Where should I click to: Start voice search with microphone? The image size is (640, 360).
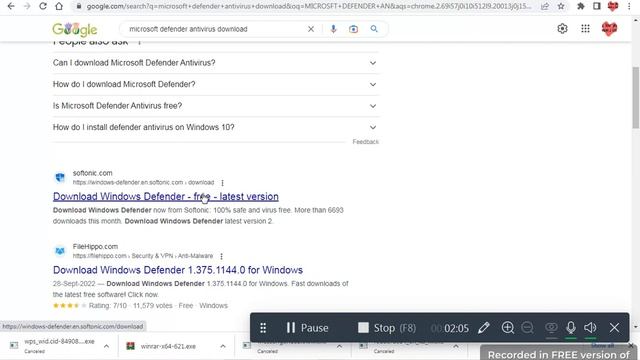[x=333, y=29]
